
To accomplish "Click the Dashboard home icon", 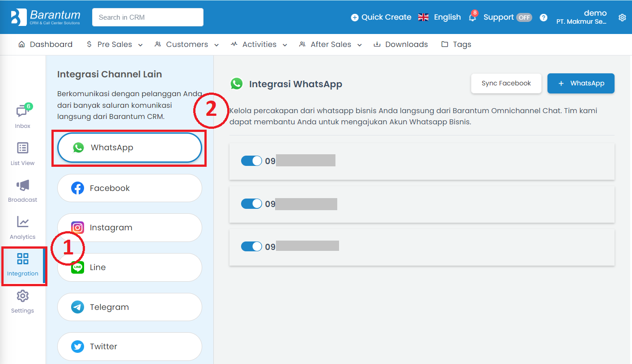I will pos(21,44).
